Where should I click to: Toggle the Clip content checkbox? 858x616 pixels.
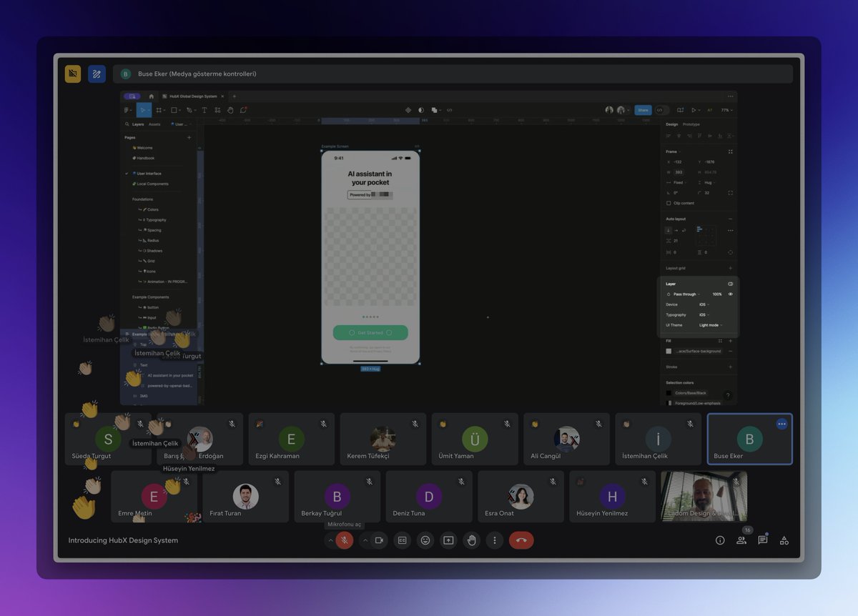[x=669, y=203]
